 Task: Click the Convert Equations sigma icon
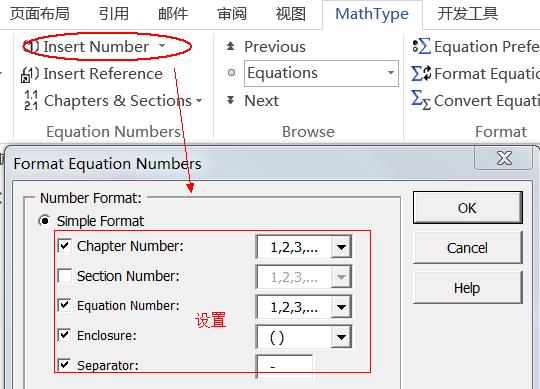[422, 100]
